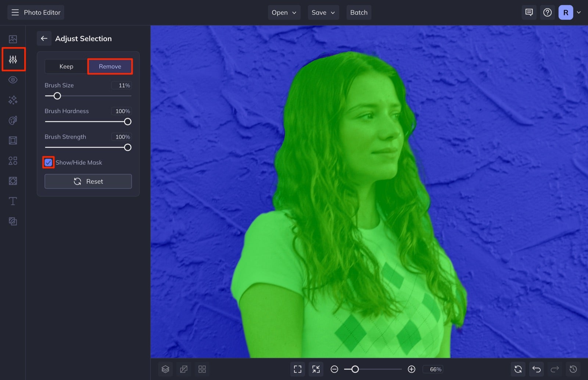Click the eye retouch tool icon

point(13,79)
